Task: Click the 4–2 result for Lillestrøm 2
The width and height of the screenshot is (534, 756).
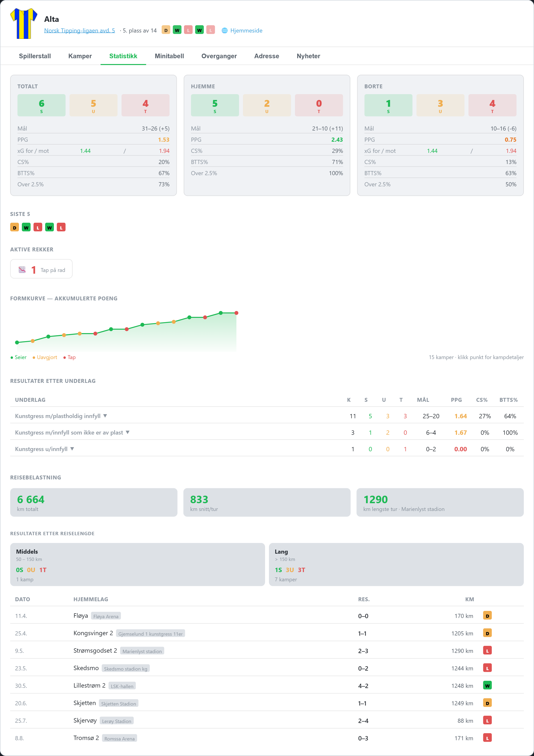Action: point(363,686)
